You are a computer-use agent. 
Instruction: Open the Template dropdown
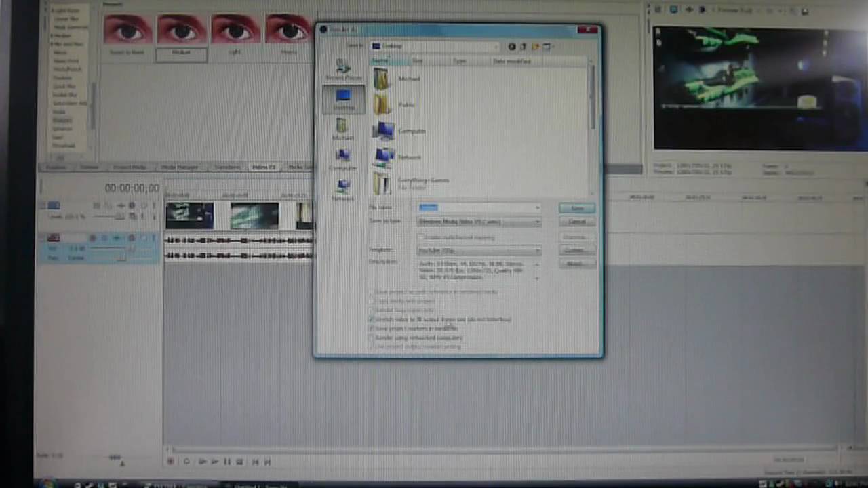(x=479, y=251)
